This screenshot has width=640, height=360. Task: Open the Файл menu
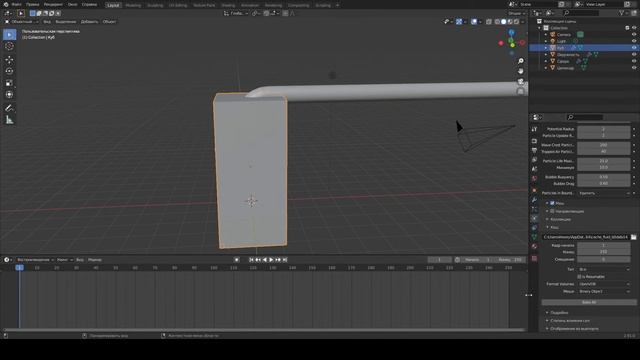tap(16, 4)
